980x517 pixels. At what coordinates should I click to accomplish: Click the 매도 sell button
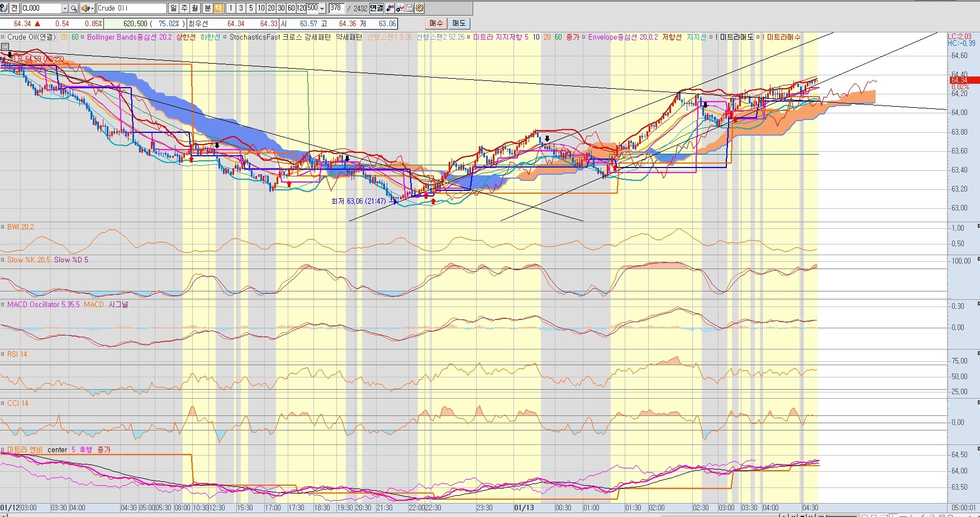(x=459, y=23)
